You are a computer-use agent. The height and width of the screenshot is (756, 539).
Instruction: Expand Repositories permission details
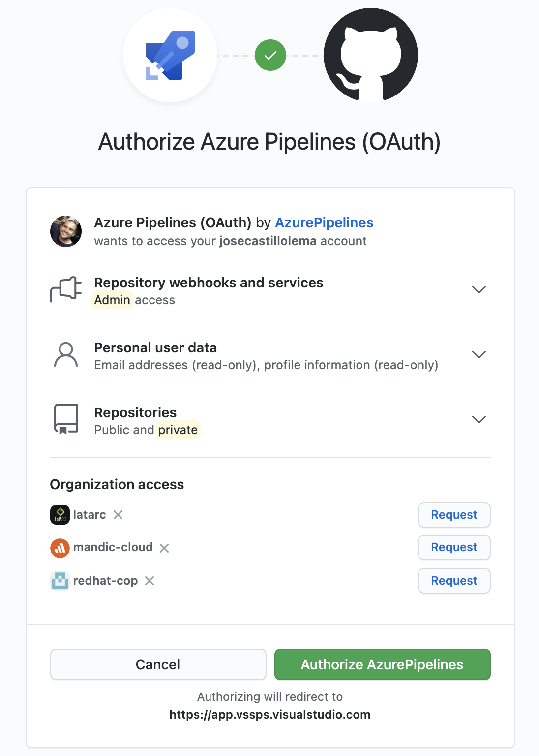[x=479, y=419]
